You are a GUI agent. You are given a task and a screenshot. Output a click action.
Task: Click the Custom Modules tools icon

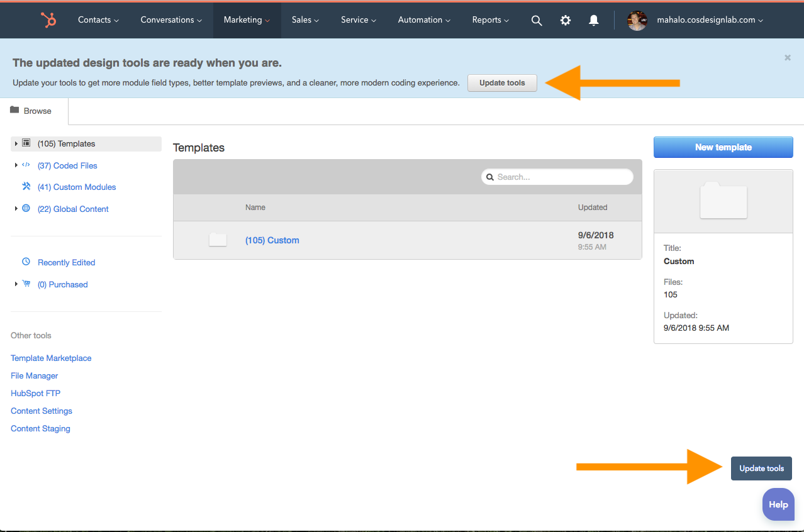coord(26,186)
